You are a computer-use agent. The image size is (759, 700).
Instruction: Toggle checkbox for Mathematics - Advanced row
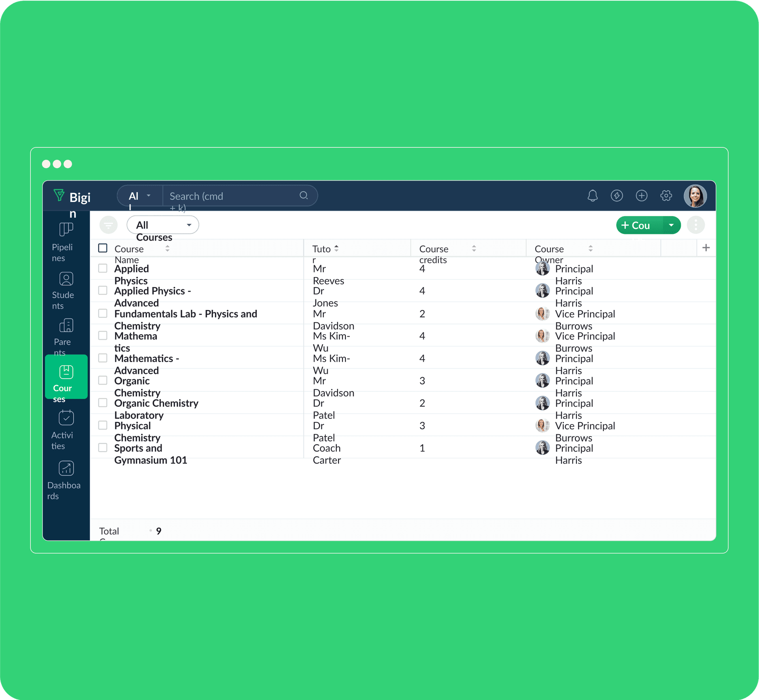pos(102,359)
